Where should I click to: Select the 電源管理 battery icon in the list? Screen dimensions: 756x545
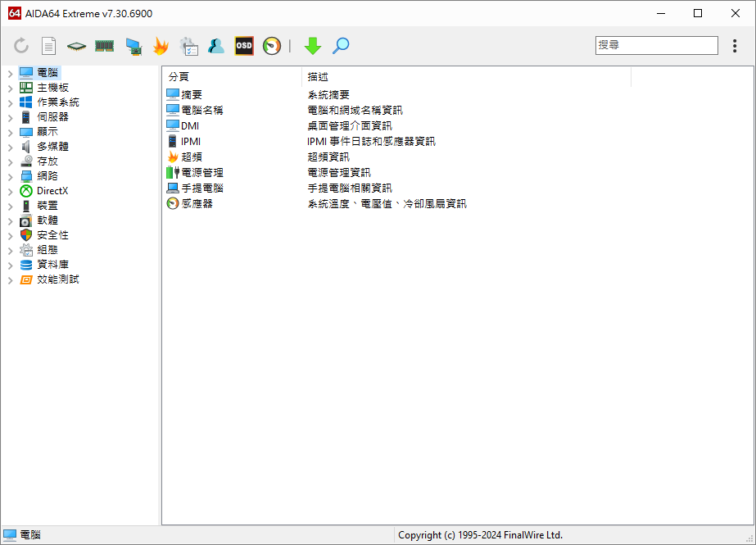pos(173,172)
